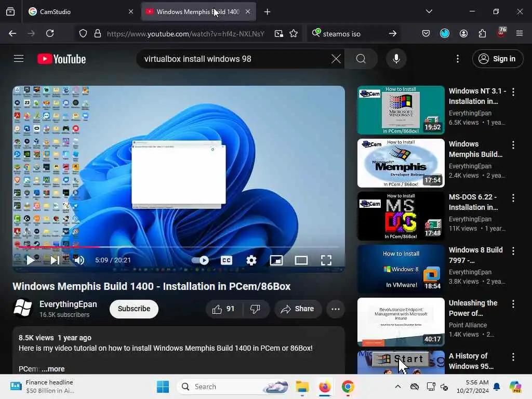Open the Firefox application menu
The height and width of the screenshot is (399, 532).
(x=520, y=33)
